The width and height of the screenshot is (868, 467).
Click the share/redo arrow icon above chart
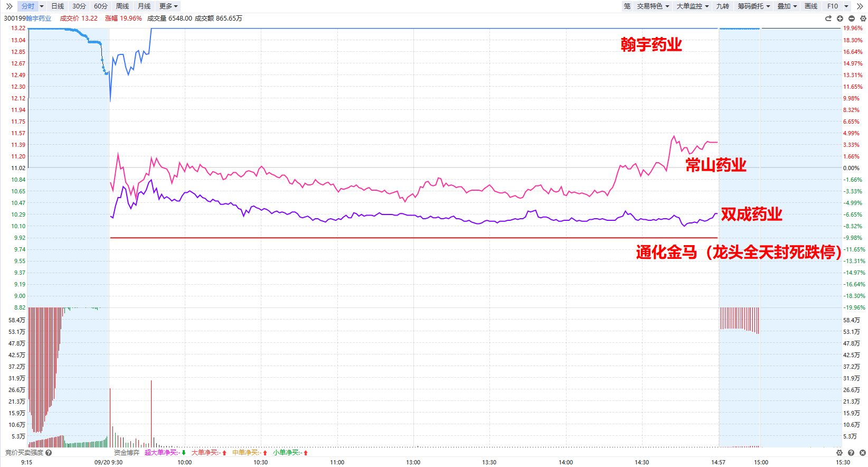click(828, 18)
